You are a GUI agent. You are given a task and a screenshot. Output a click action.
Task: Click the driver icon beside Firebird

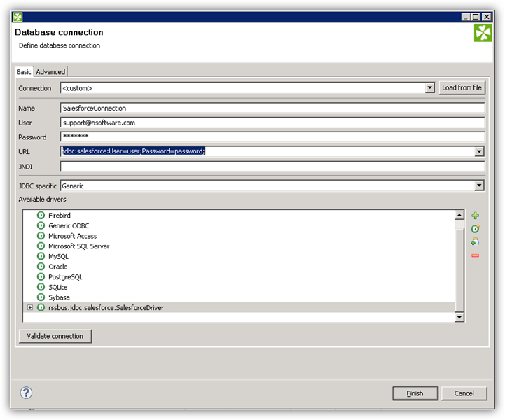41,216
